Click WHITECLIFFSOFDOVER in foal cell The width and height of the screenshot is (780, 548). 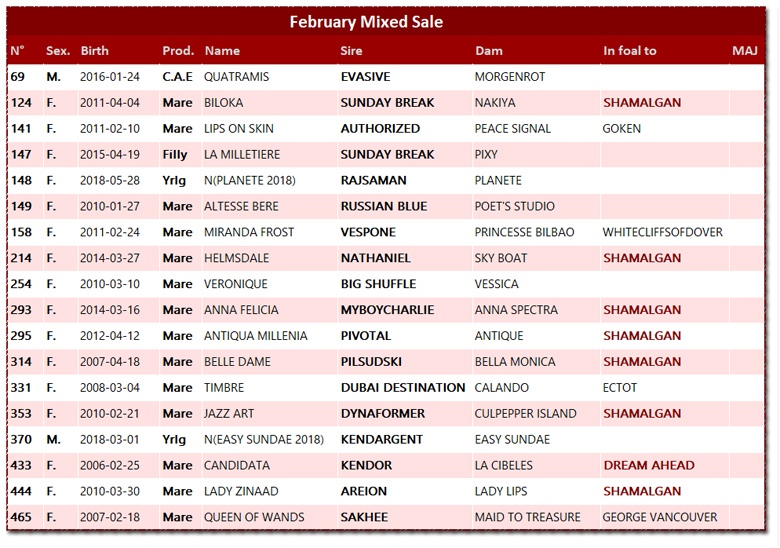tap(662, 232)
